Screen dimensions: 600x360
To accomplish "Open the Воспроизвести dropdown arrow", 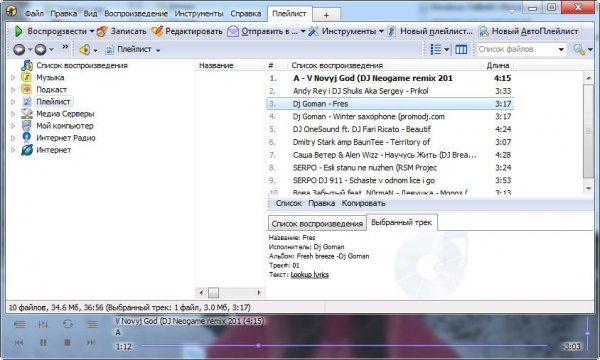I will click(x=92, y=31).
